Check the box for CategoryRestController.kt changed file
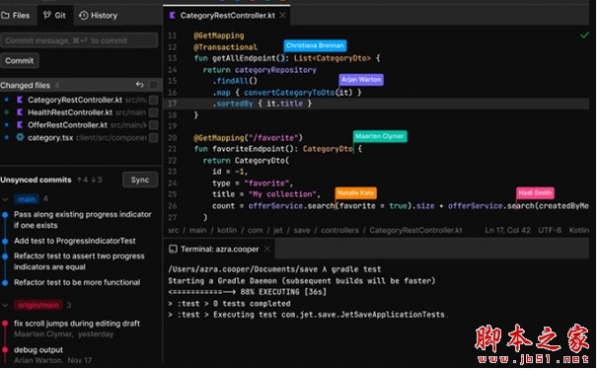 click(153, 100)
